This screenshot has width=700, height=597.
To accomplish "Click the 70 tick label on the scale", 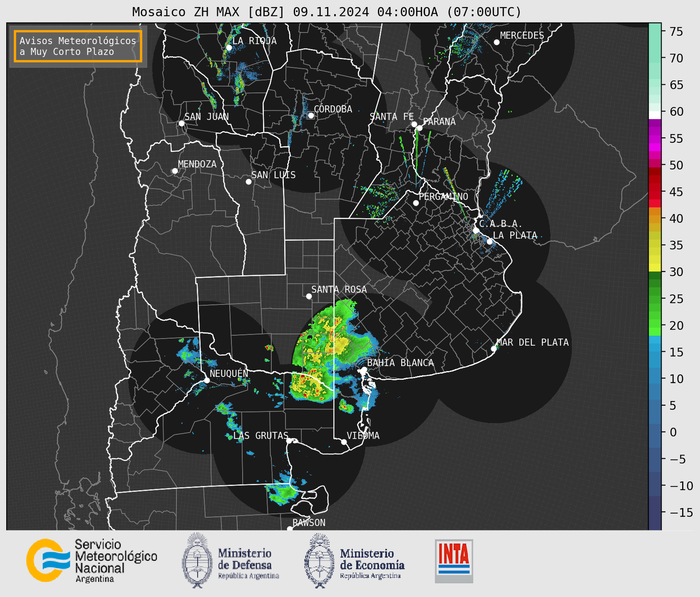I will click(677, 59).
